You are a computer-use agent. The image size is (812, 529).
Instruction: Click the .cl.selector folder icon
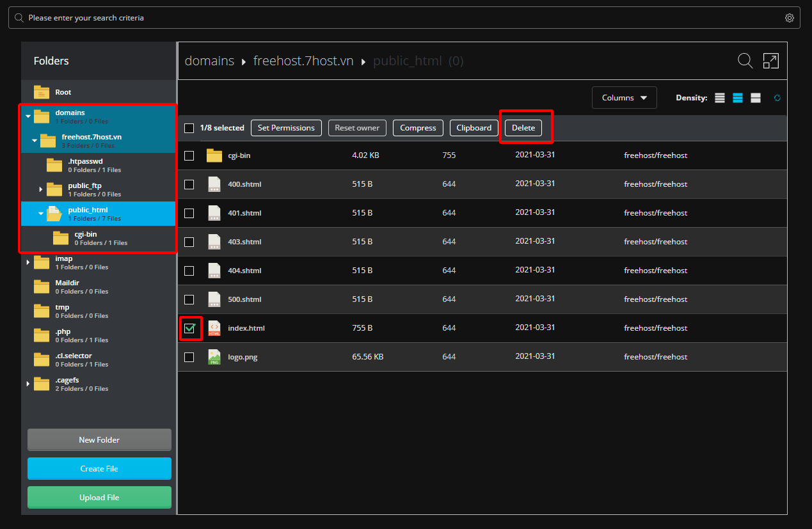pos(42,359)
